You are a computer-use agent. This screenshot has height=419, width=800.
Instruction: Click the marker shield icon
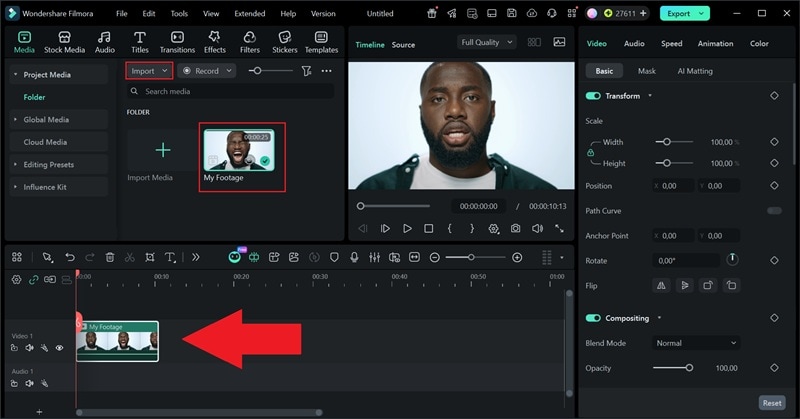pos(334,257)
